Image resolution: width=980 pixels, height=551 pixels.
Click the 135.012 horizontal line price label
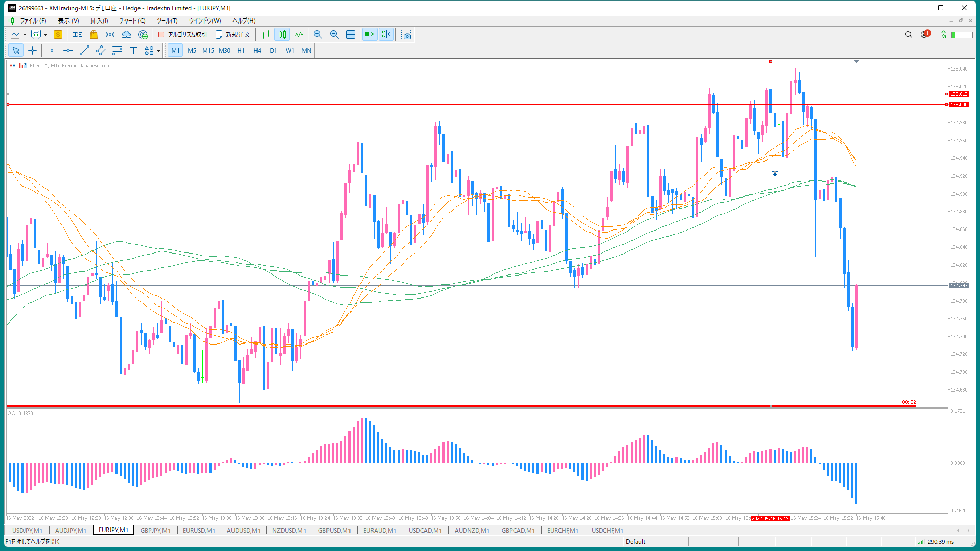click(959, 94)
